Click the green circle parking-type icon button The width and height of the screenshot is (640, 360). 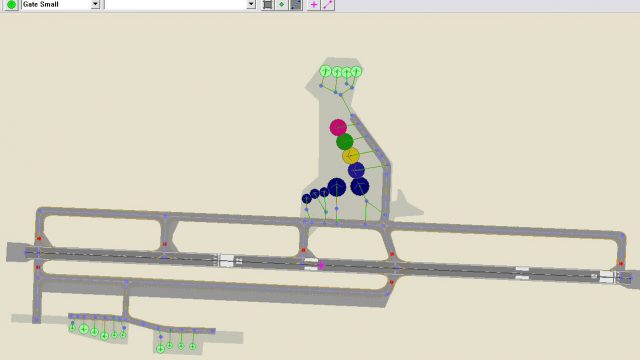(x=11, y=4)
